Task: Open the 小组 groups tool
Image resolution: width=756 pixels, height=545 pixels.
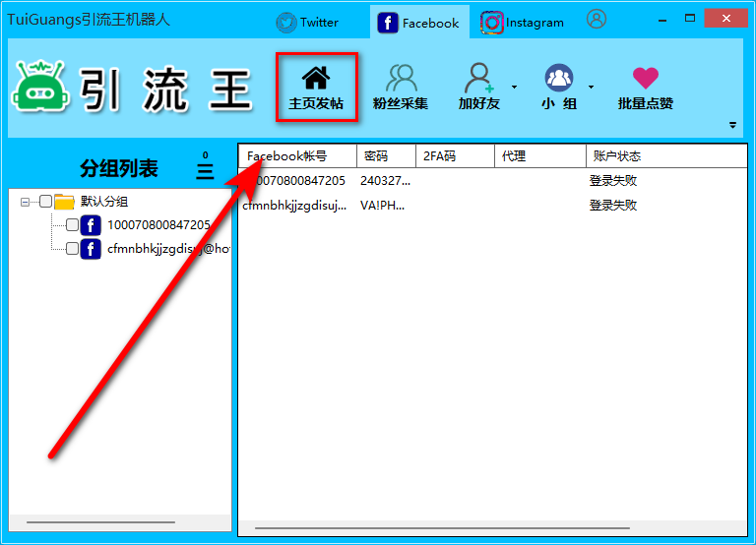Action: [559, 78]
